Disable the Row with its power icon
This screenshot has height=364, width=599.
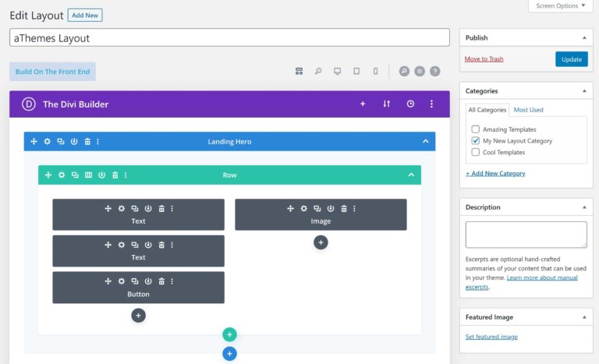pos(101,175)
